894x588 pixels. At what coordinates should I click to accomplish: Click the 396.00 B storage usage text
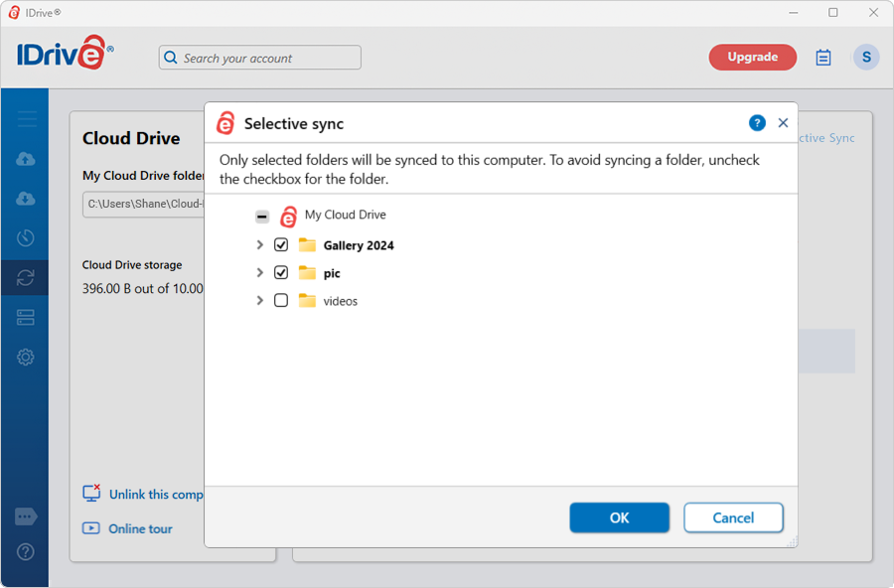click(142, 289)
